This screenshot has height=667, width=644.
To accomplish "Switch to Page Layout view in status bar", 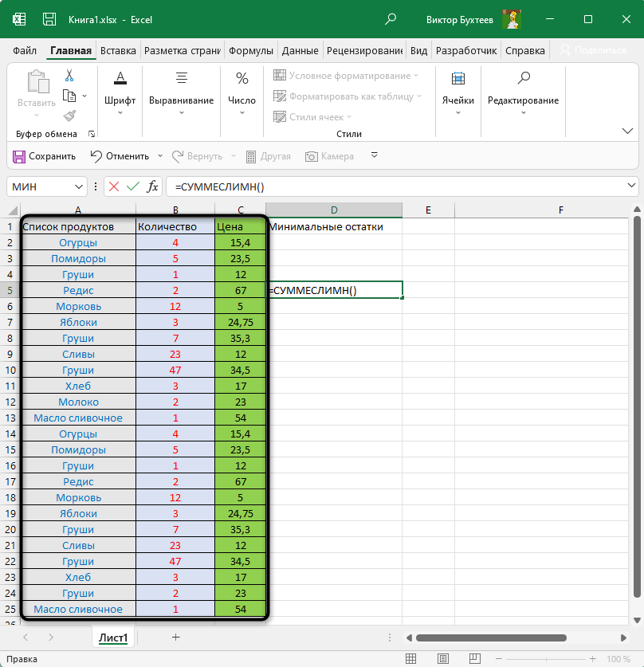I will (444, 659).
